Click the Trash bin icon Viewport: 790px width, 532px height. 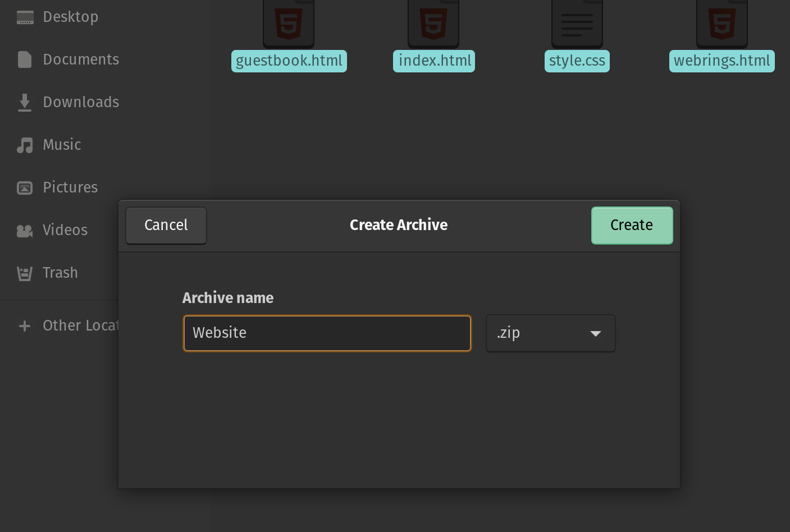coord(25,273)
